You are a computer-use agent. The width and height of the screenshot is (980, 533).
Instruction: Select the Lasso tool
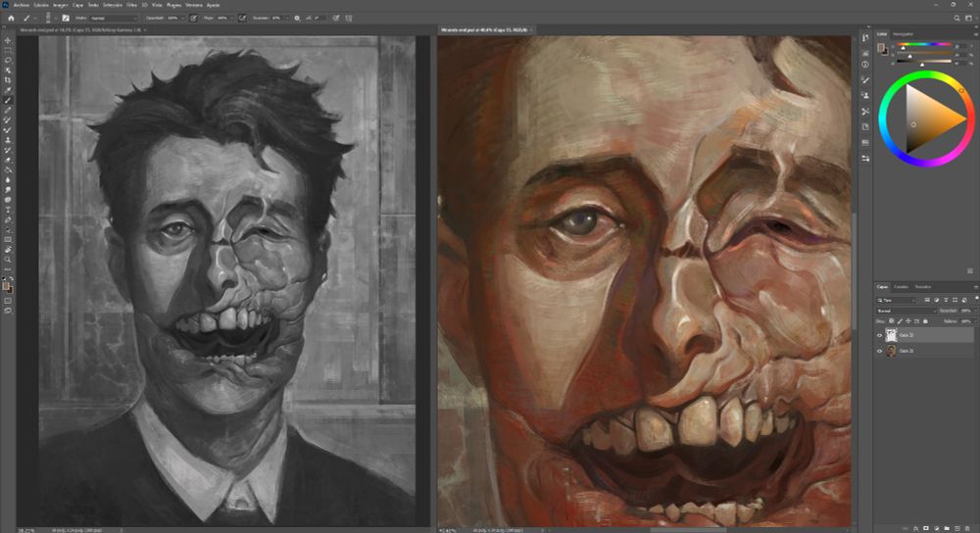tap(8, 60)
